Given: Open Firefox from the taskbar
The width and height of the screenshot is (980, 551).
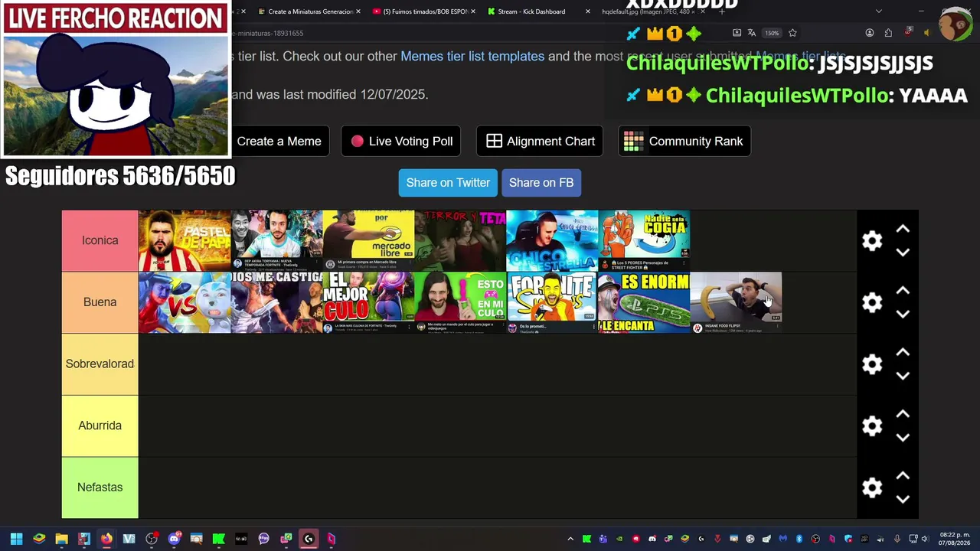Looking at the screenshot, I should point(106,539).
